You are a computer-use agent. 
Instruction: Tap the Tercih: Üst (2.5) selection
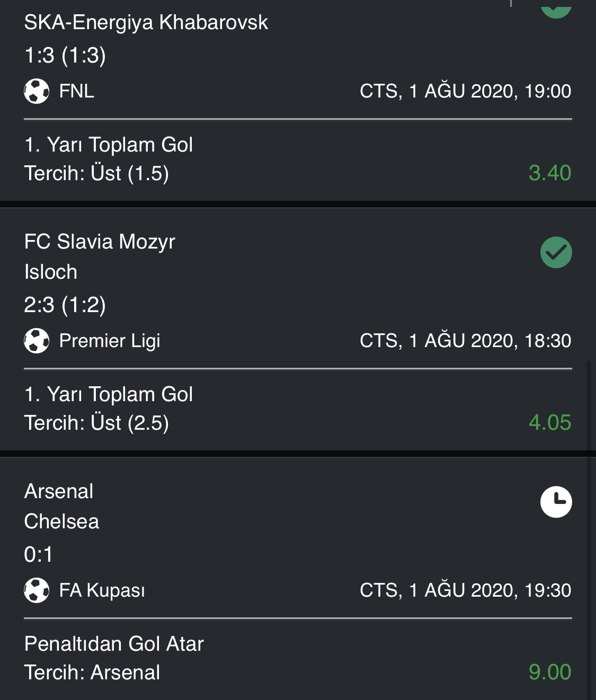click(x=96, y=423)
